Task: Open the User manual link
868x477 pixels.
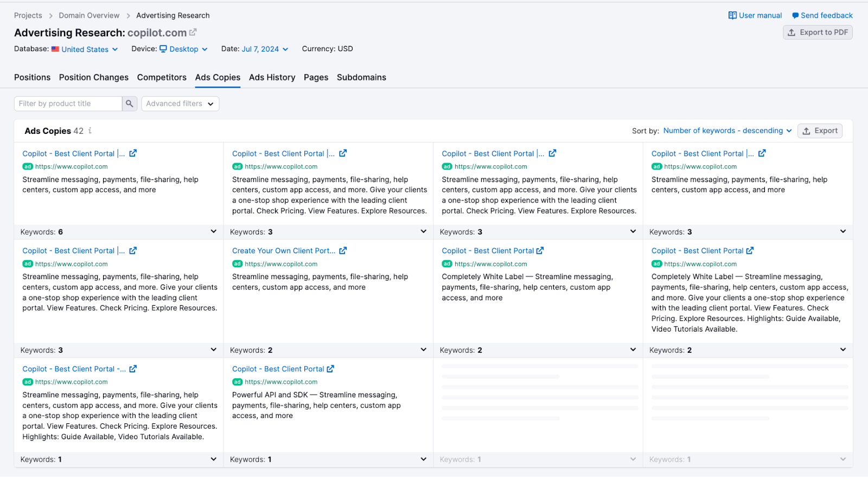Action: pos(755,15)
